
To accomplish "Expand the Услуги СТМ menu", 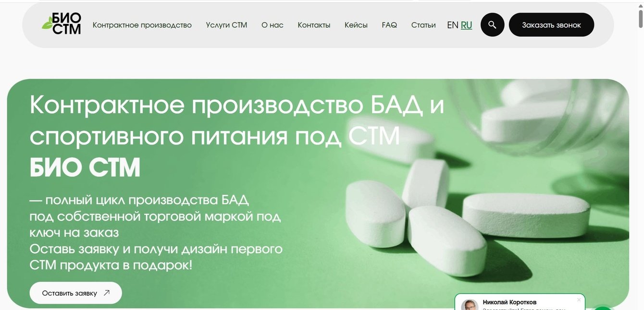I will pyautogui.click(x=226, y=25).
